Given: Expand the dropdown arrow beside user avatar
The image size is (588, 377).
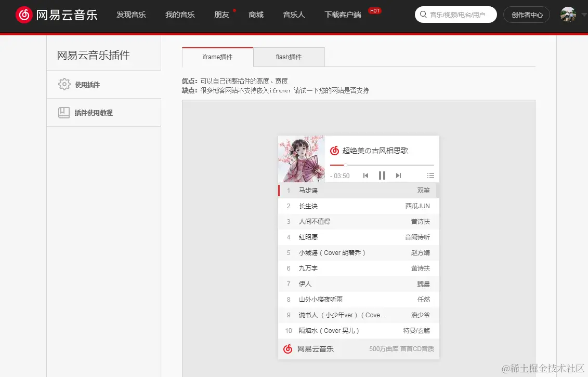Looking at the screenshot, I should (x=584, y=15).
